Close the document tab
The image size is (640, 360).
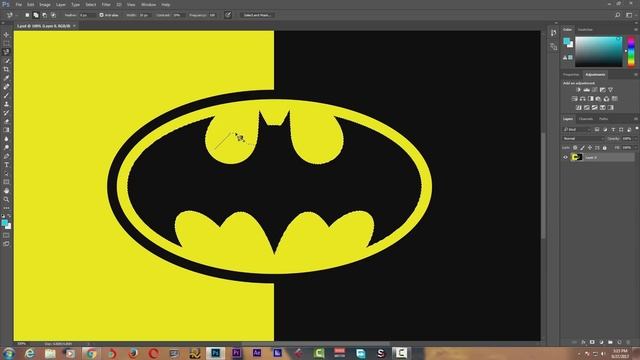(74, 26)
